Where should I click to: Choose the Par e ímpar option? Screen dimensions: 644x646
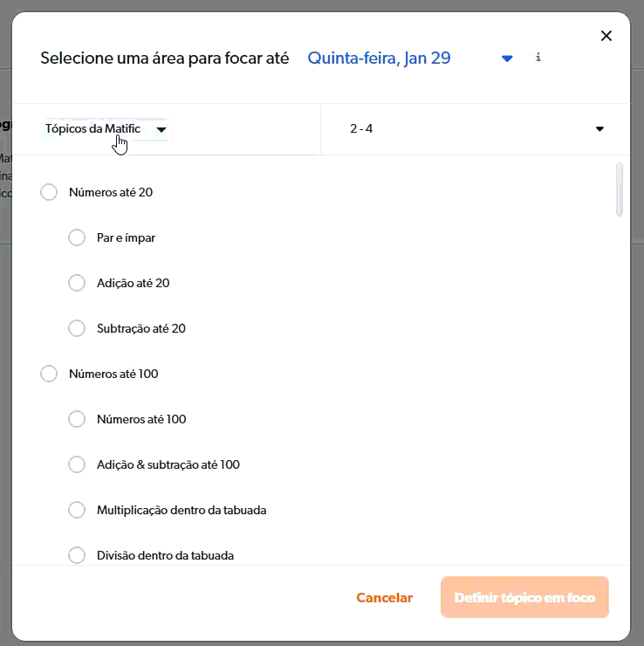click(x=77, y=237)
